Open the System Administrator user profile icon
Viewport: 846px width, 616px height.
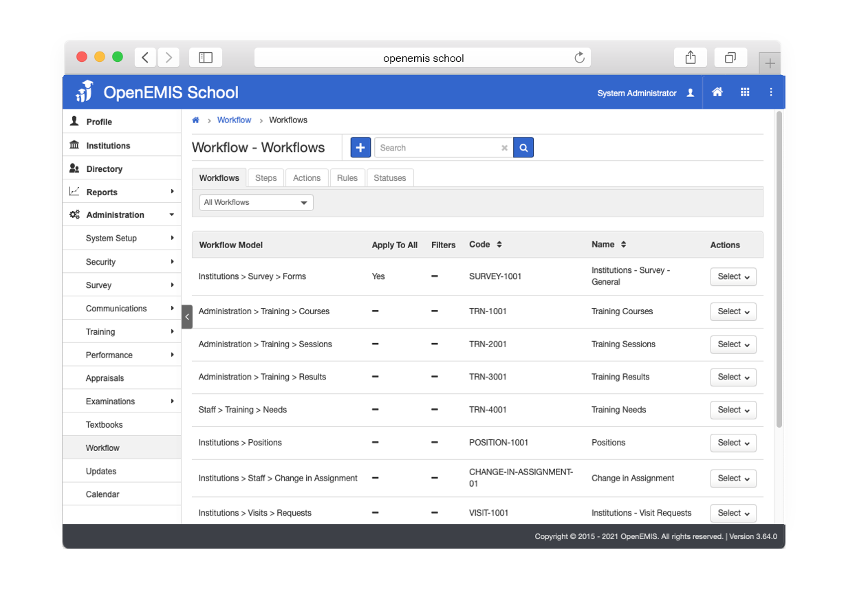[x=691, y=93]
